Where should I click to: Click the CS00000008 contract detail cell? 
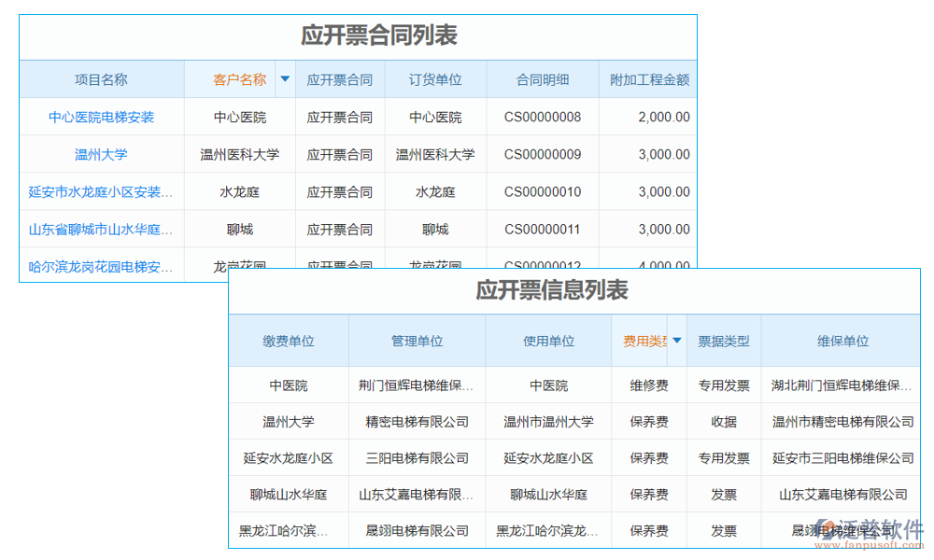pyautogui.click(x=543, y=117)
